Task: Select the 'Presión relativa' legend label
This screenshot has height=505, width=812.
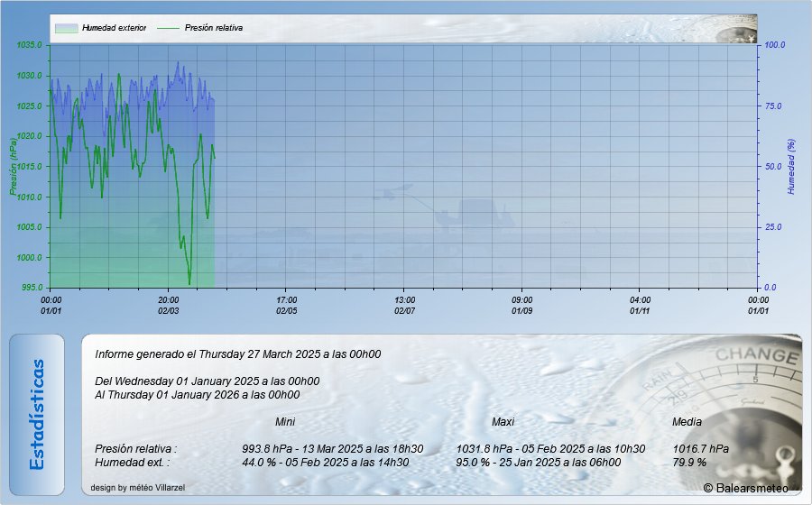Action: point(213,28)
